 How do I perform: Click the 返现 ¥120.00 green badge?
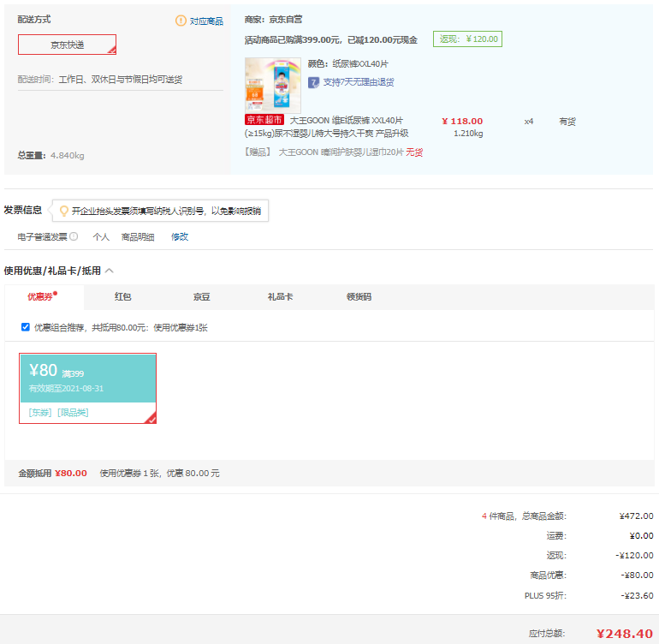click(x=468, y=39)
